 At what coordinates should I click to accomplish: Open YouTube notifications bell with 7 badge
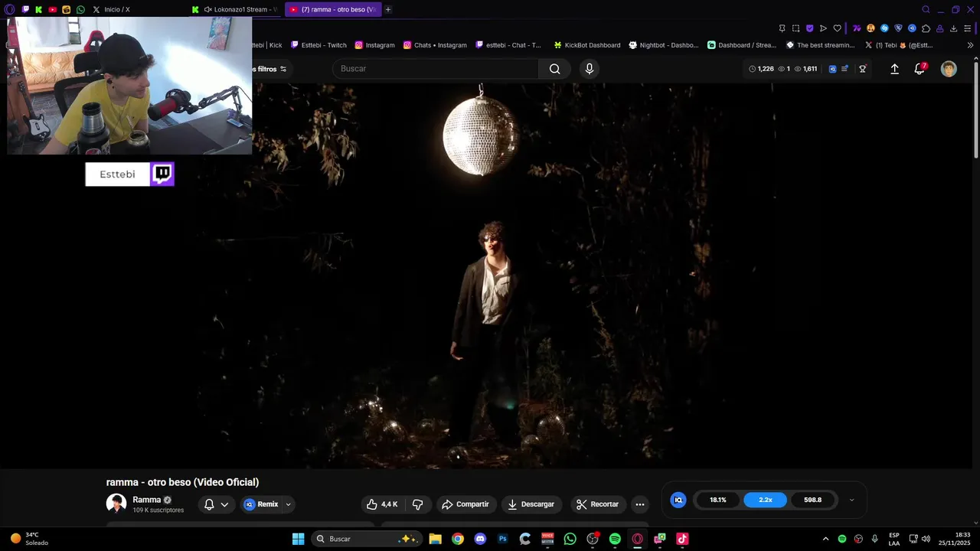coord(920,69)
